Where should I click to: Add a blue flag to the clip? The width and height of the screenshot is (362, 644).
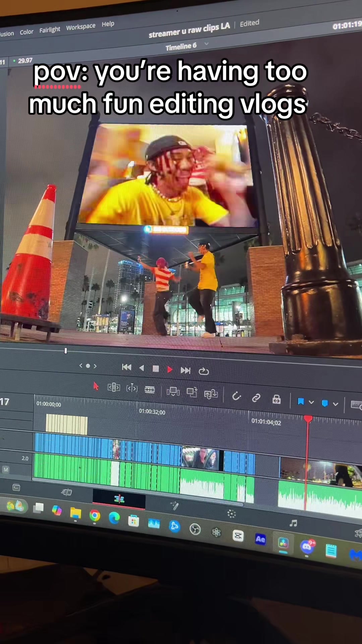[301, 401]
